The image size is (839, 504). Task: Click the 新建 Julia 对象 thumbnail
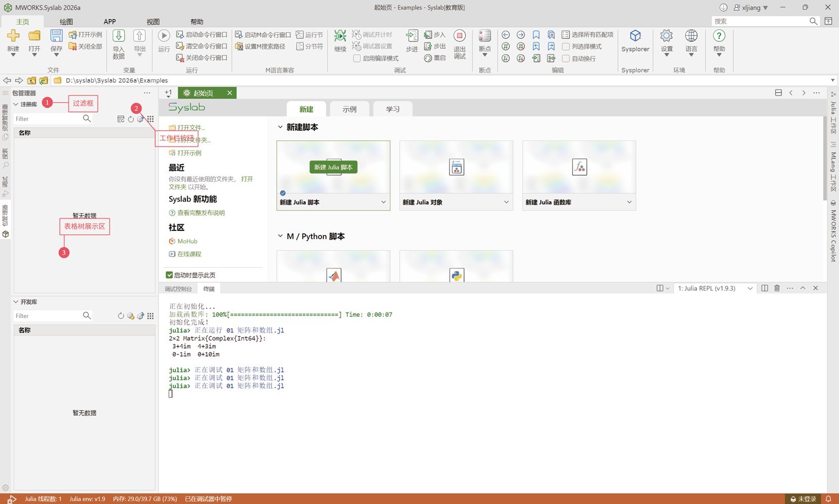click(456, 167)
